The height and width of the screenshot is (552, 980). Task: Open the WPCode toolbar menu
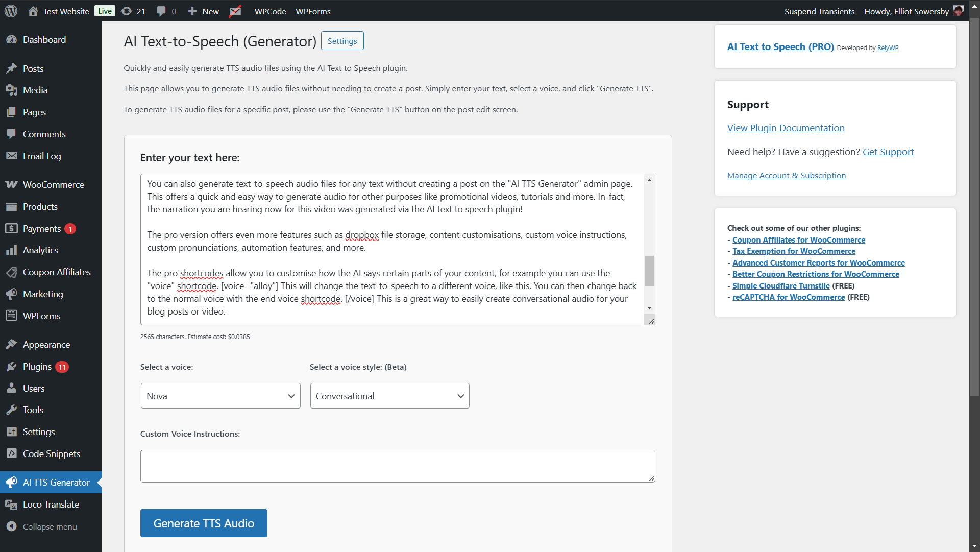[270, 11]
